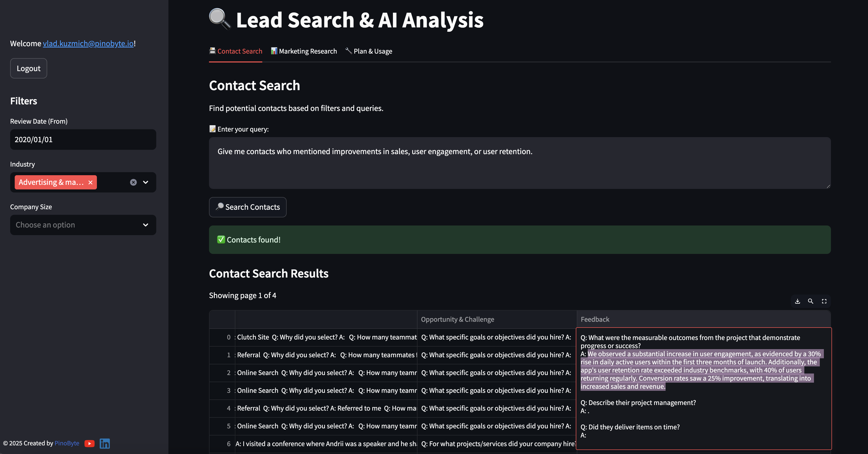The image size is (868, 454).
Task: Remove the Advertising & marketing industry tag
Action: click(x=90, y=183)
